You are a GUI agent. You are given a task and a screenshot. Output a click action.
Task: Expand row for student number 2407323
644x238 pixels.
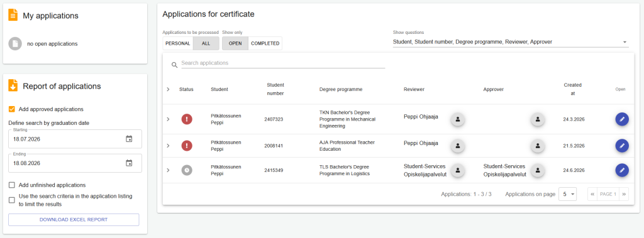pyautogui.click(x=168, y=119)
